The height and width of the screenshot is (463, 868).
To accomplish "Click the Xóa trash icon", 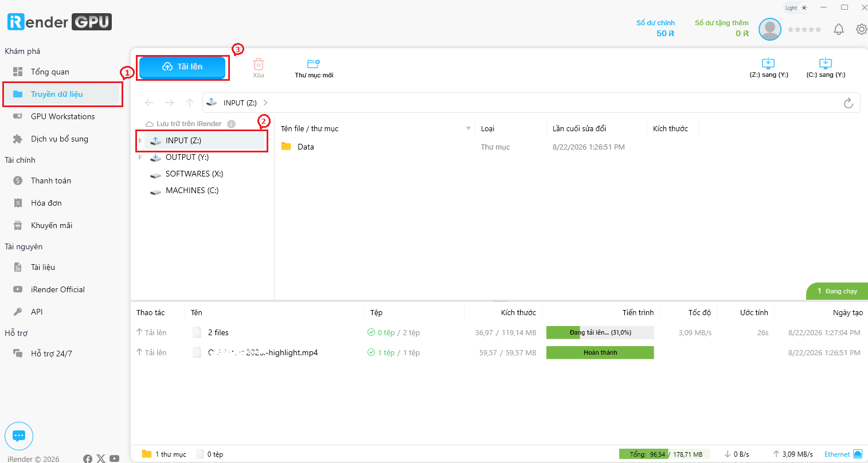I will 259,64.
